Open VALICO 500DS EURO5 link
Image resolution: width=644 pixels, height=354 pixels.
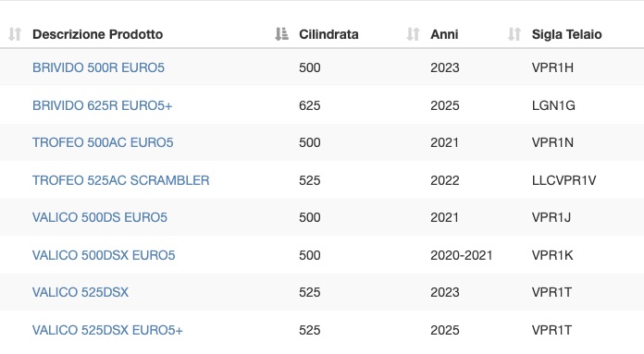[100, 217]
